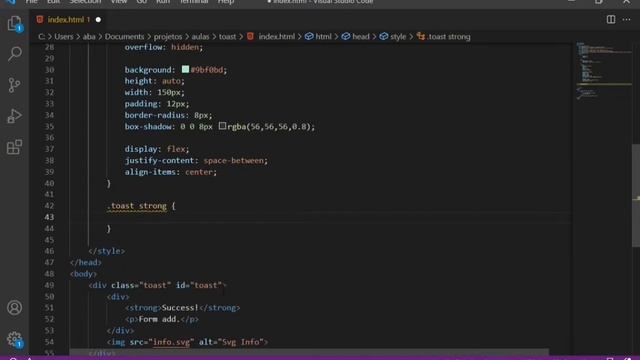
Task: Open the Selection menu
Action: [85, 2]
